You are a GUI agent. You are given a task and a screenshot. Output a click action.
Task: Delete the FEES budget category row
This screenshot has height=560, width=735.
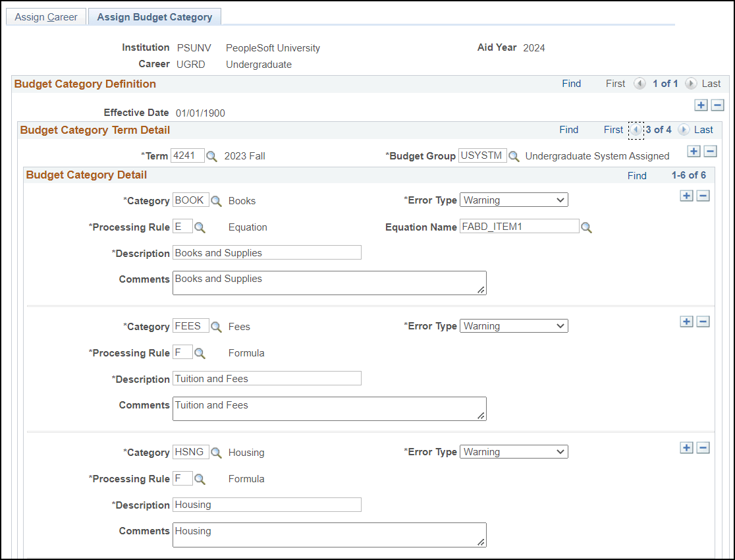[703, 322]
